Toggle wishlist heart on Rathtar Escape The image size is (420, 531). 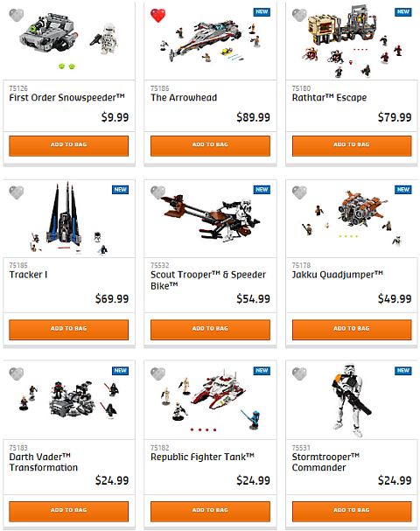(299, 15)
